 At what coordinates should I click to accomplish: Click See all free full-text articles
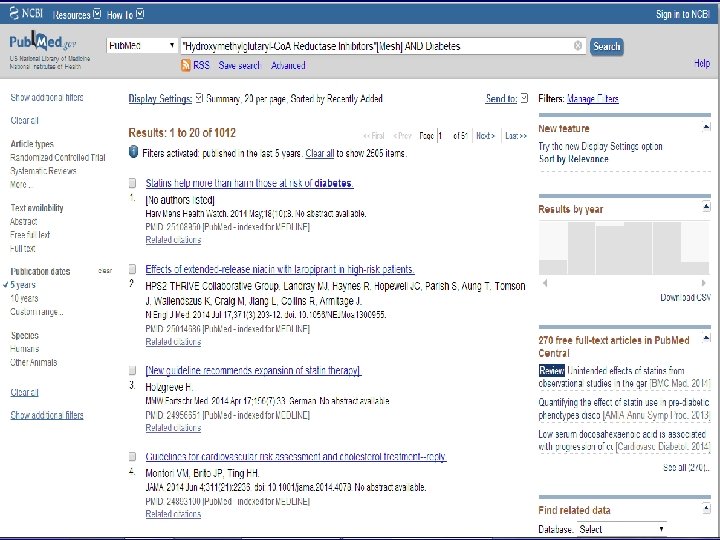(686, 468)
